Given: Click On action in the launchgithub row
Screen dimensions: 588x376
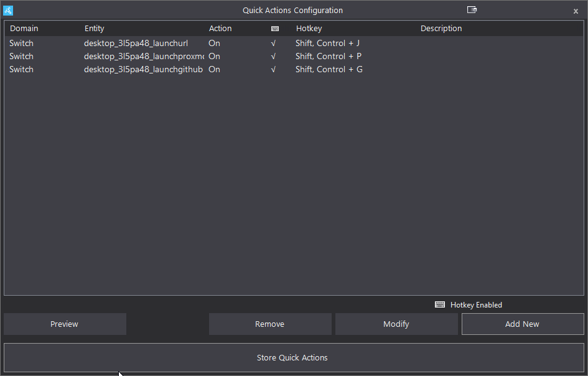Looking at the screenshot, I should click(214, 70).
